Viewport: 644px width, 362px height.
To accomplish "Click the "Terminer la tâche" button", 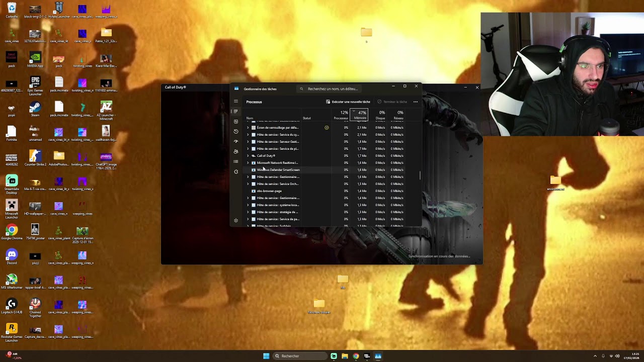I will click(x=392, y=102).
